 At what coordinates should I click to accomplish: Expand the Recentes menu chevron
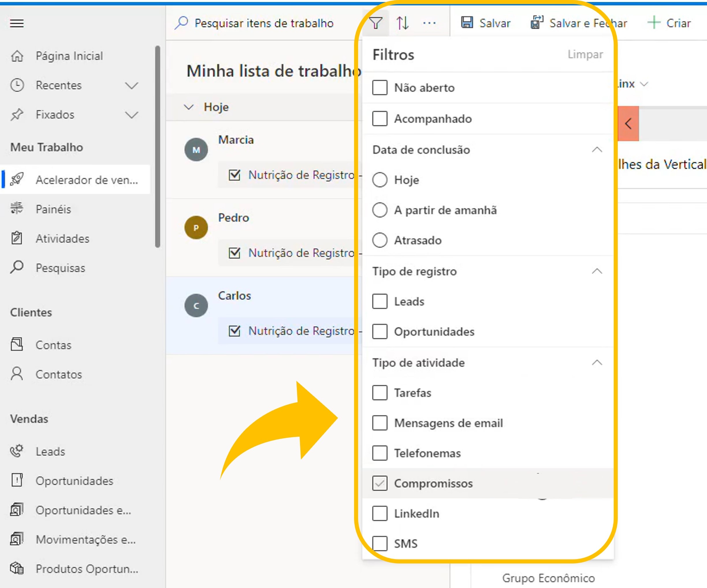pyautogui.click(x=131, y=85)
